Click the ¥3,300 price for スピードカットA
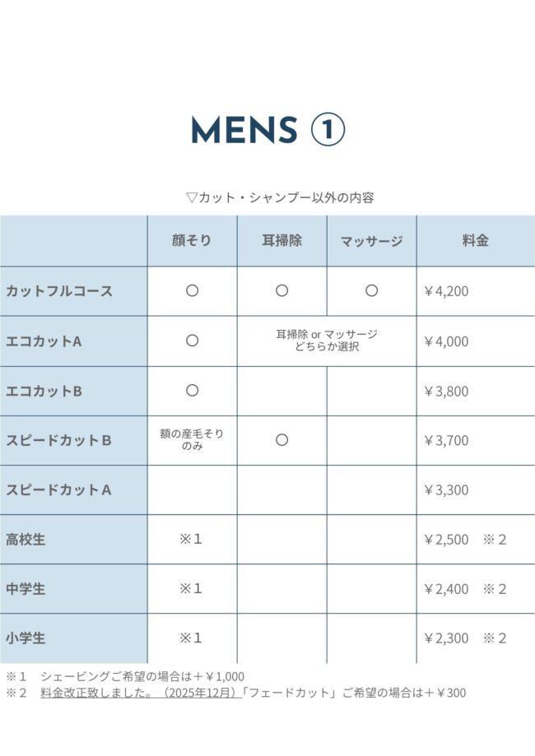This screenshot has width=535, height=756. [446, 490]
